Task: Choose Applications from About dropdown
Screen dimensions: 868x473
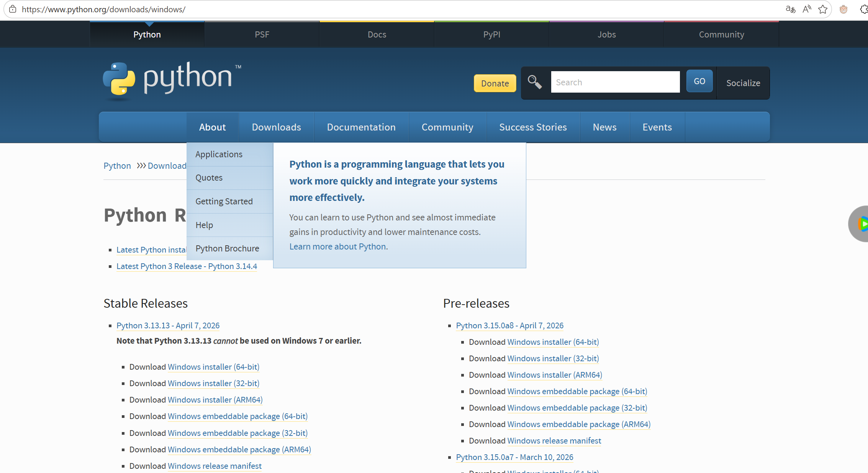Action: (x=230, y=154)
